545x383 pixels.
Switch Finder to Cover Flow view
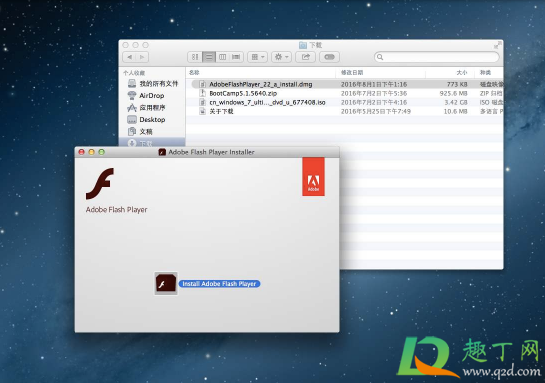[236, 57]
